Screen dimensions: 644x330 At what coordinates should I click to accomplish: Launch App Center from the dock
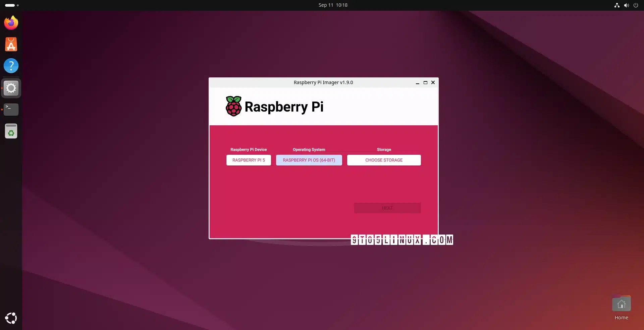(11, 44)
